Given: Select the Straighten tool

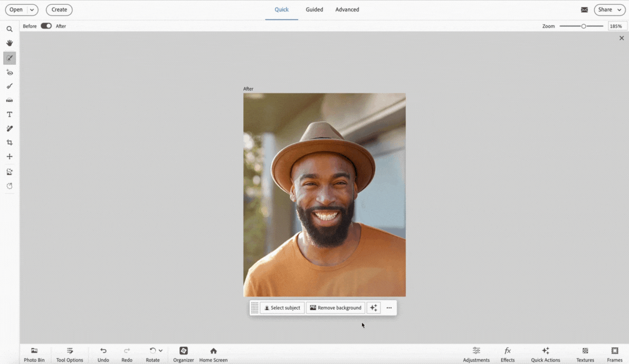Looking at the screenshot, I should click(9, 100).
